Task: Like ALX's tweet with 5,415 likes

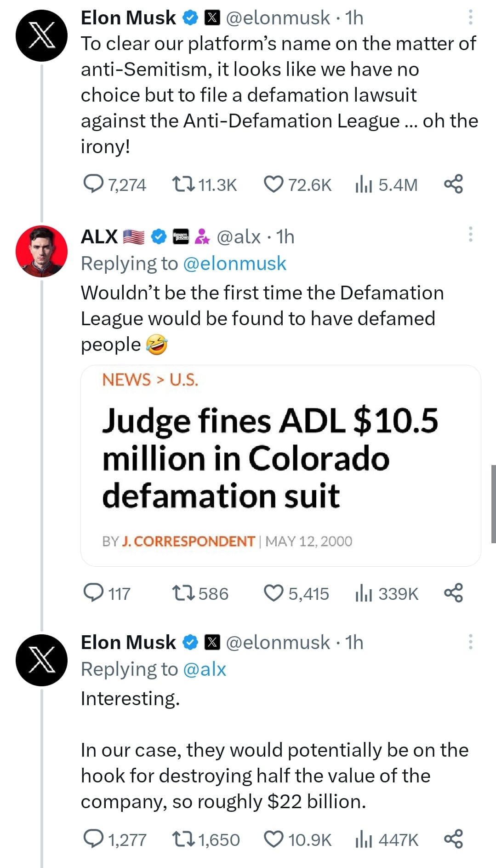Action: point(274,593)
